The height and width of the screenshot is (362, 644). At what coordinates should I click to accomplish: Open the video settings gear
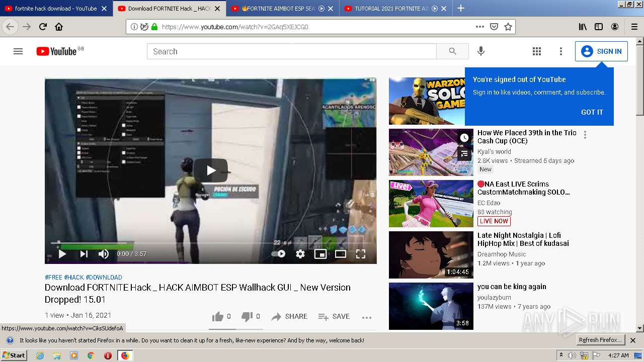coord(300,254)
